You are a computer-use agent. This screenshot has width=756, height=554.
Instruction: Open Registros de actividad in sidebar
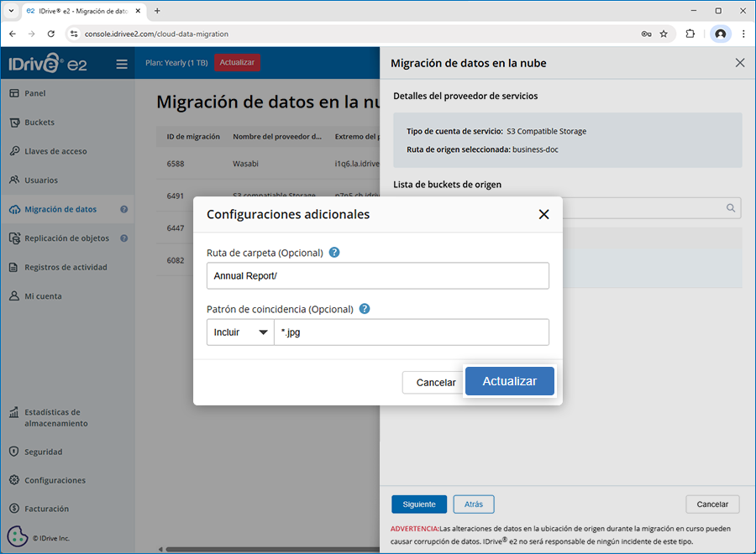coord(66,268)
